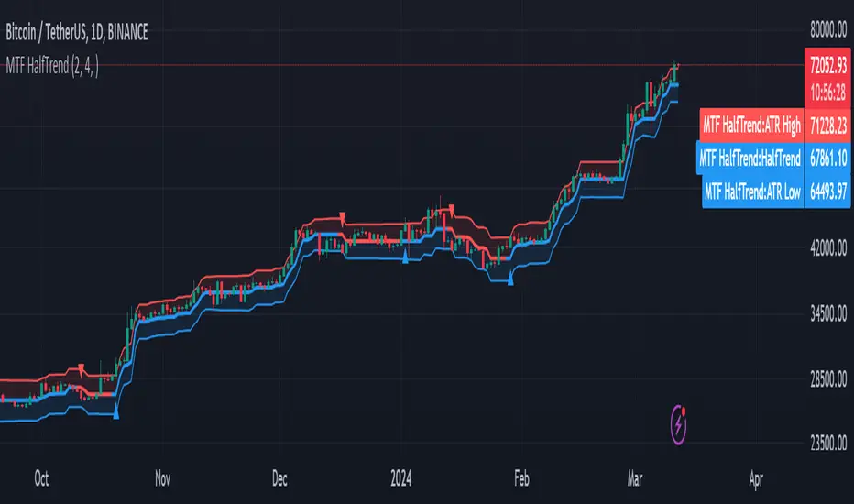Click the 23500.00 price axis label
Viewport: 854px width, 504px height.
click(827, 444)
